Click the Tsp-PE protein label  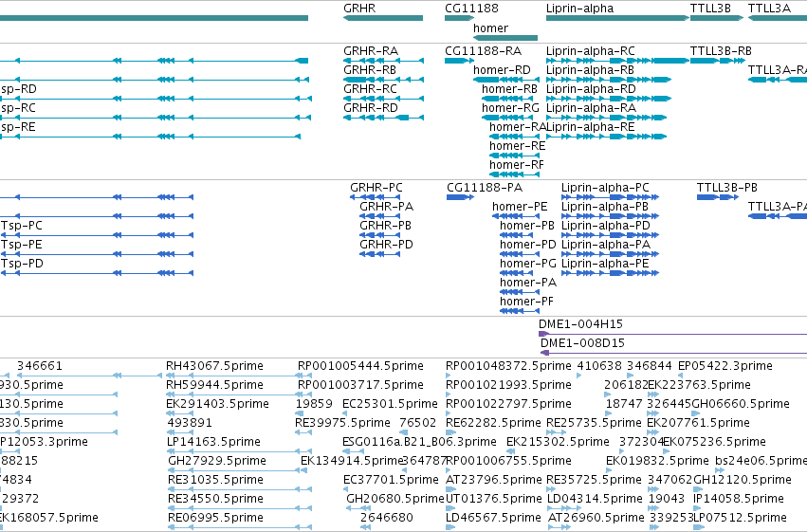click(x=22, y=245)
